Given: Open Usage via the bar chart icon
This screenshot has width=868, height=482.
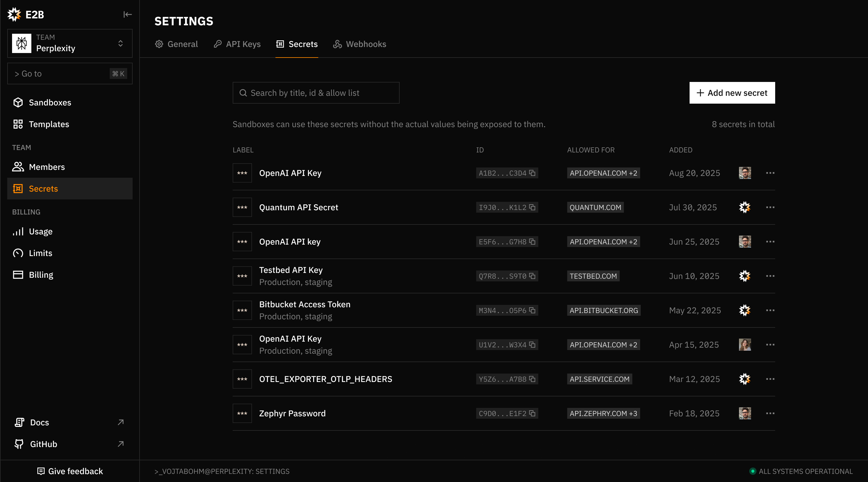Looking at the screenshot, I should point(18,231).
